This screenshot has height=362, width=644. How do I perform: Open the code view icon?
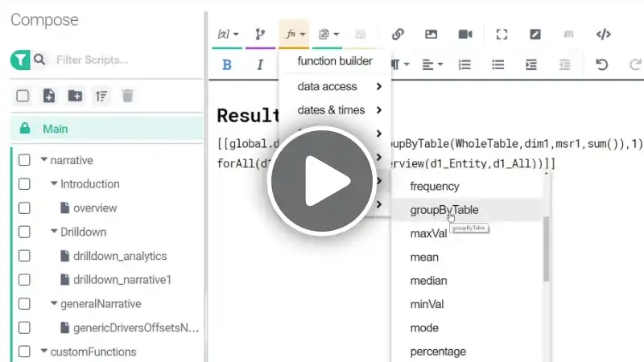point(603,34)
